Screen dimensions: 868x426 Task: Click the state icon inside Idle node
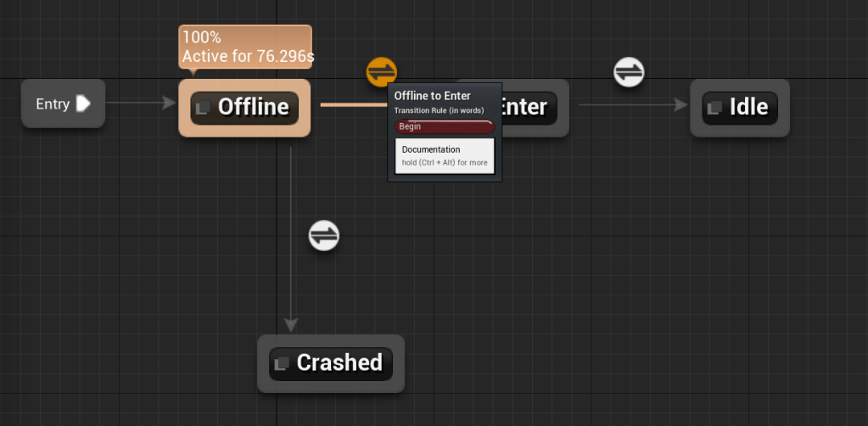[x=715, y=107]
